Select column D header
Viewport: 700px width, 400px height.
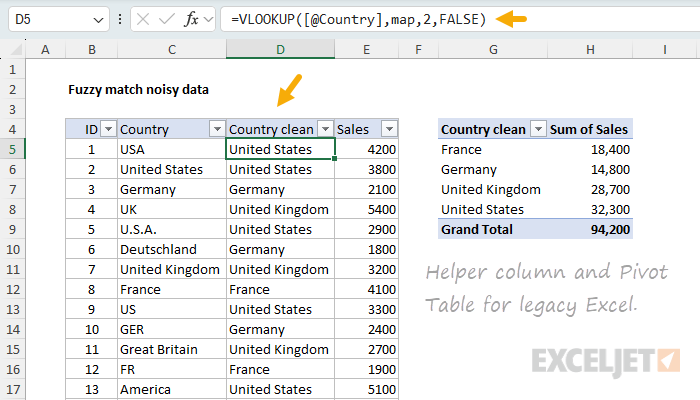pyautogui.click(x=280, y=50)
